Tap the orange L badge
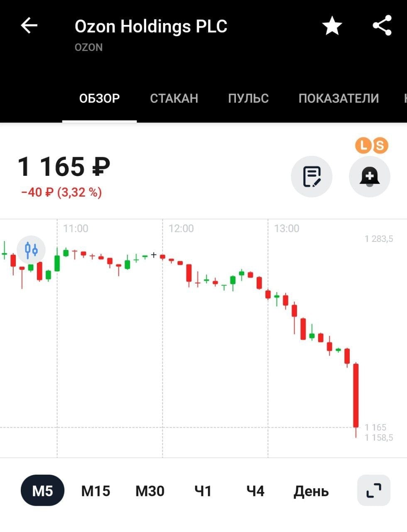Image resolution: width=407 pixels, height=532 pixels. tap(363, 145)
